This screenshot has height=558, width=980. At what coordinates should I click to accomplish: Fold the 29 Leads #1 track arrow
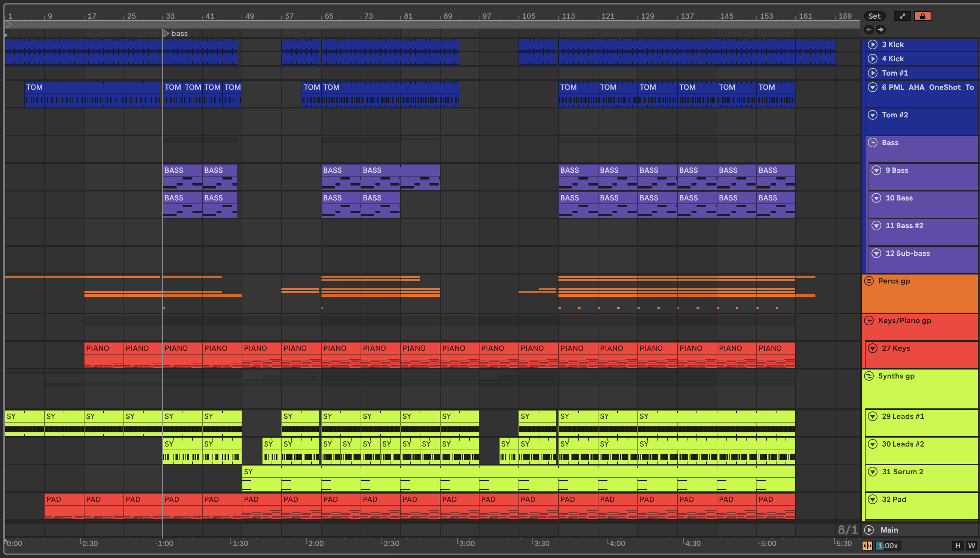coord(873,416)
